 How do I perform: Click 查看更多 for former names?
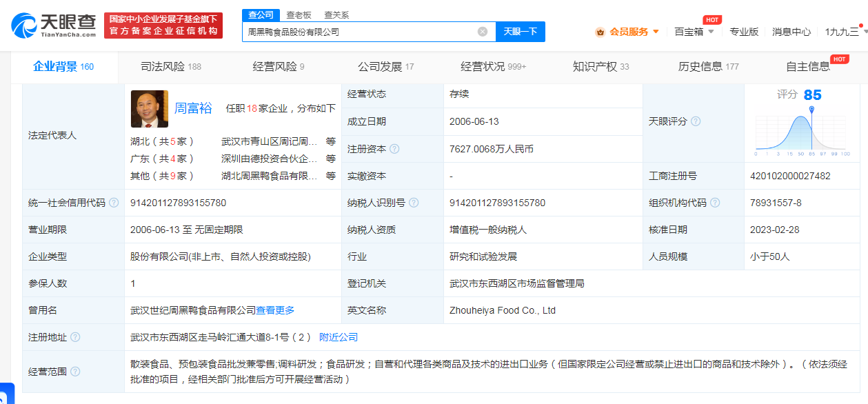275,310
